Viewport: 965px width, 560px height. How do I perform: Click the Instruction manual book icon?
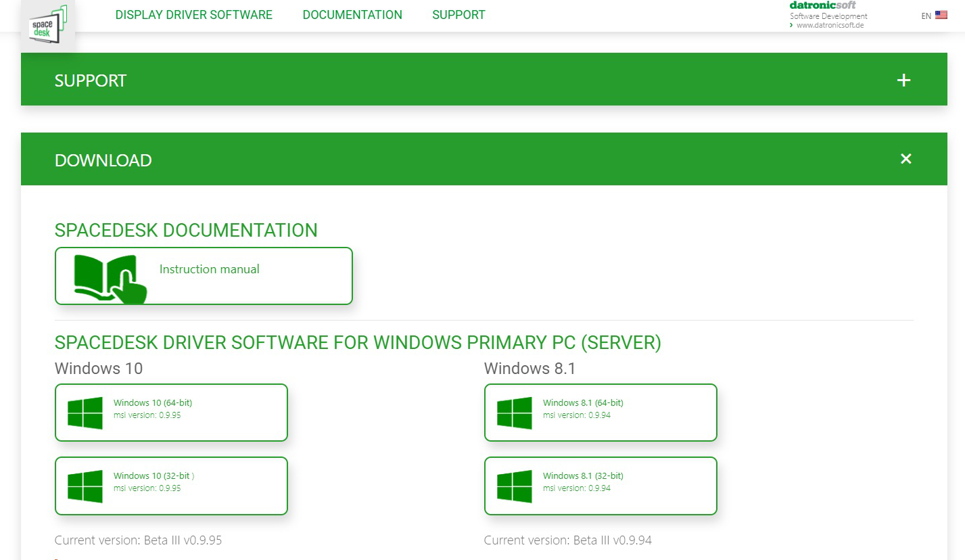point(110,277)
